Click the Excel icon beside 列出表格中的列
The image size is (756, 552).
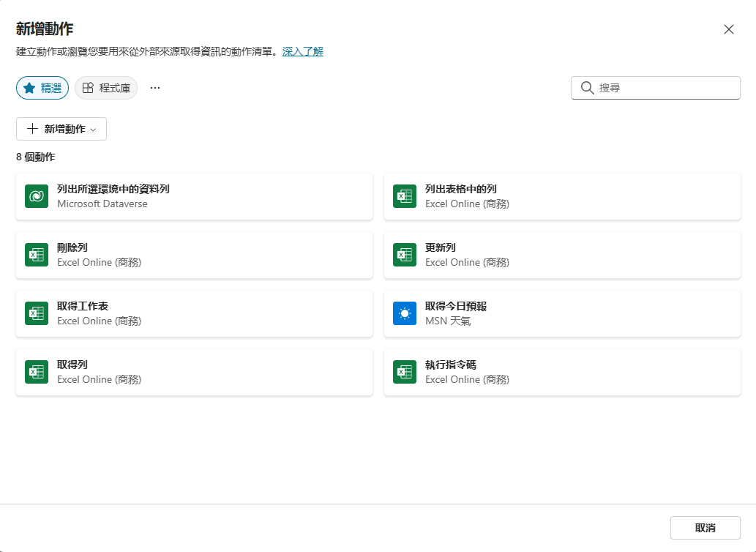405,196
